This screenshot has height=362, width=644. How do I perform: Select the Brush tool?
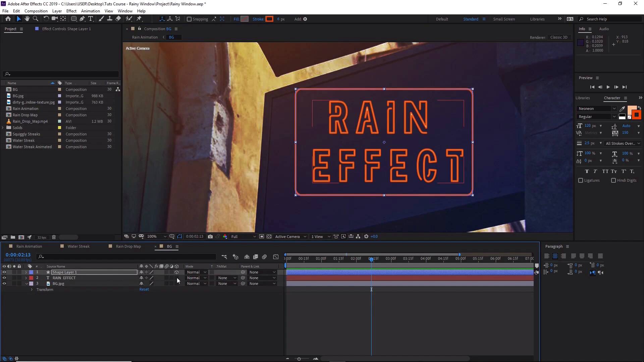click(101, 19)
